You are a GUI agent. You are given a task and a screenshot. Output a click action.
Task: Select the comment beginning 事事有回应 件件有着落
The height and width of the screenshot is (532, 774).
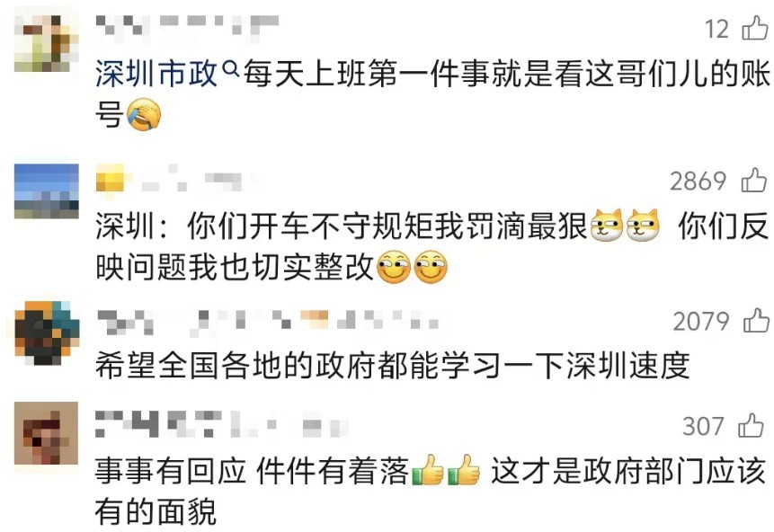click(431, 491)
